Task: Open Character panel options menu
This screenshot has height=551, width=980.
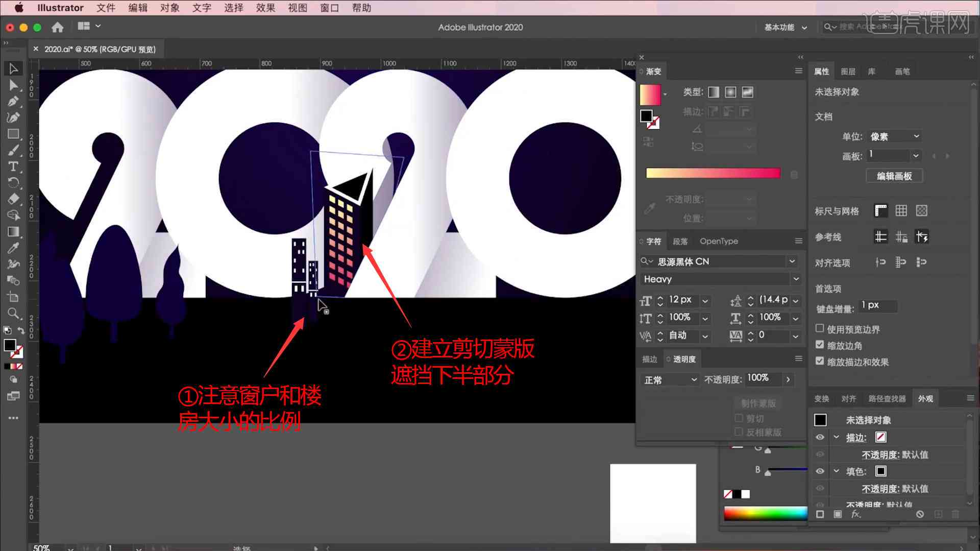Action: (798, 241)
